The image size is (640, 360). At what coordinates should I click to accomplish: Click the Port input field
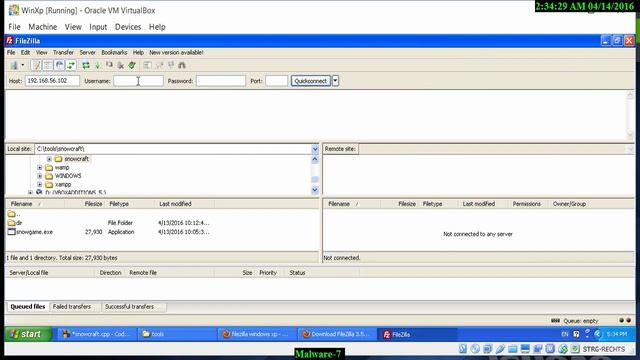click(276, 81)
